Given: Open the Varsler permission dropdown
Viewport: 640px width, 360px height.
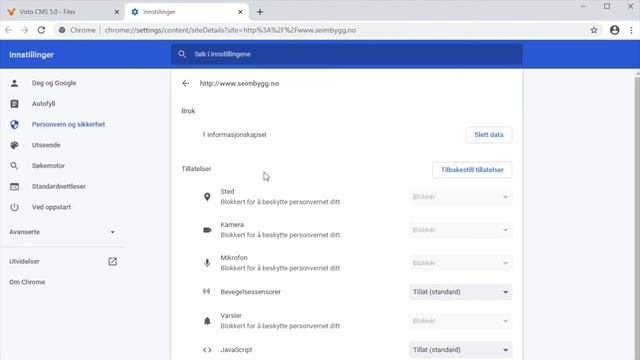Looking at the screenshot, I should coord(460,321).
